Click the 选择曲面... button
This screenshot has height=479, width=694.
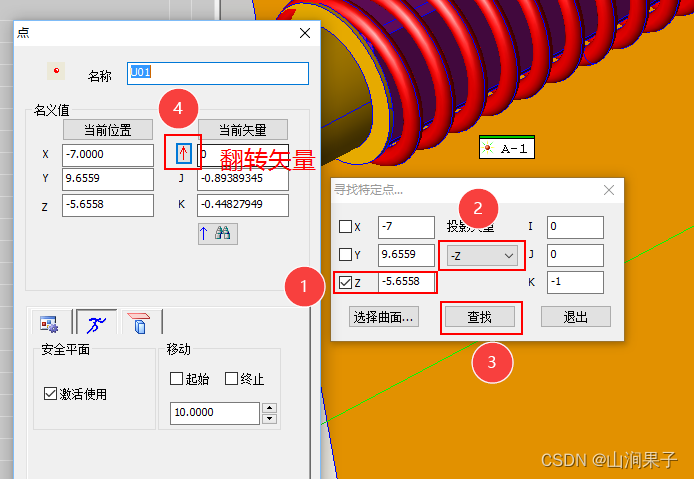383,317
